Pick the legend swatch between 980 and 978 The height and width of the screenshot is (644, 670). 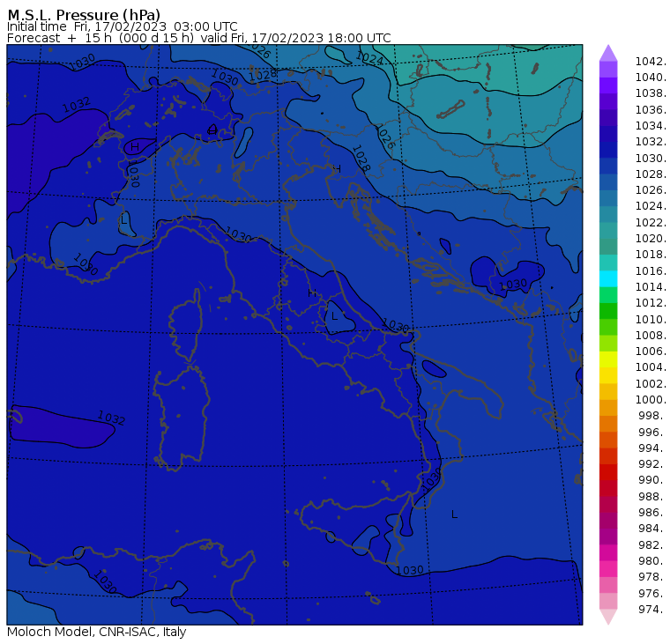[608, 568]
